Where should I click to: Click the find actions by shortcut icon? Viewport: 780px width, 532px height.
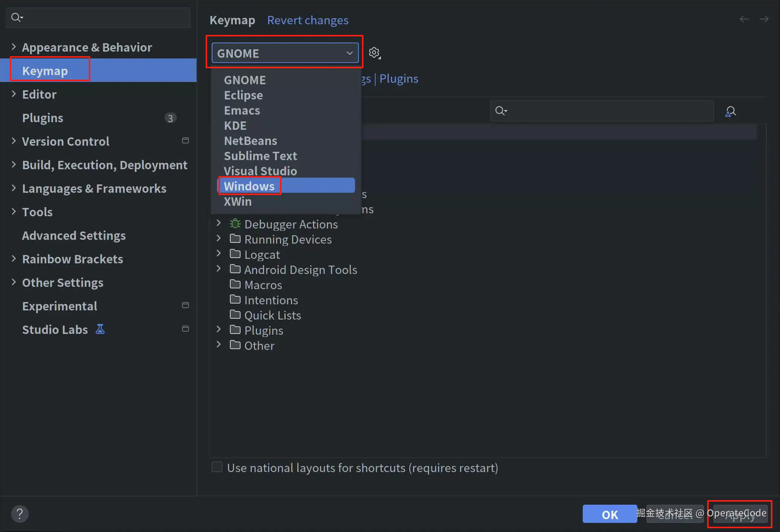(730, 111)
